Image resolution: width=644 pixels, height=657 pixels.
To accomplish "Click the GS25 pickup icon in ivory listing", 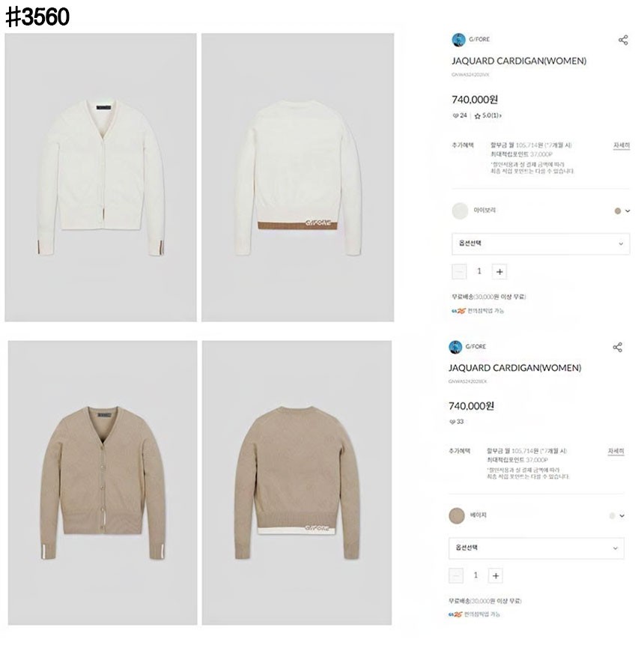I will 458,311.
